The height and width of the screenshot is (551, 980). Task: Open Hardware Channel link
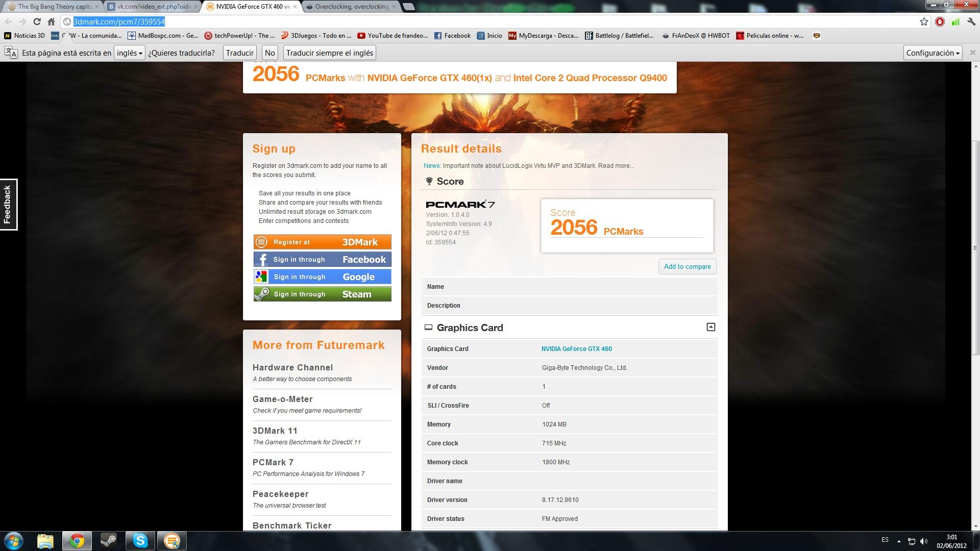292,367
